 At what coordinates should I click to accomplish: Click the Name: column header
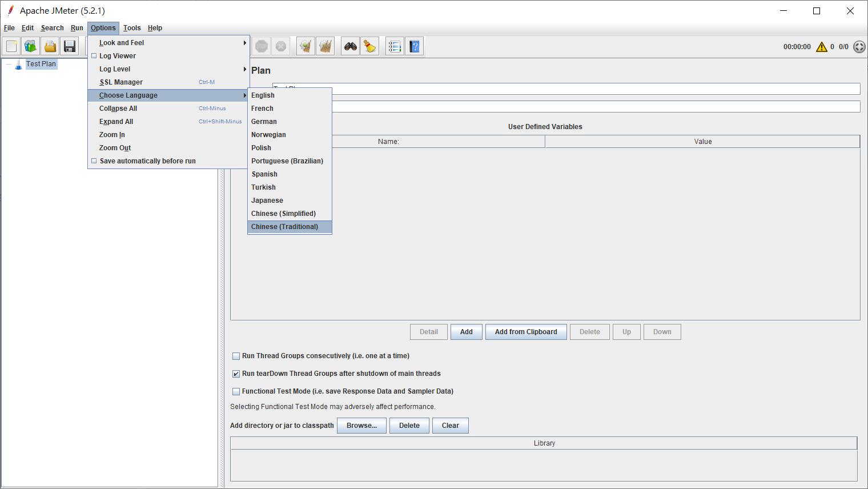(x=388, y=142)
